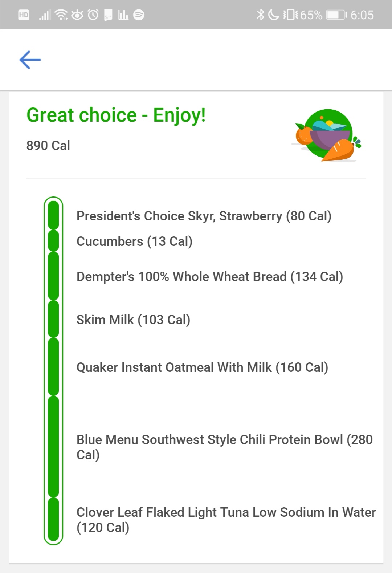Open Dempter's 100% Whole Wheat Bread item
The image size is (392, 573).
click(x=209, y=277)
